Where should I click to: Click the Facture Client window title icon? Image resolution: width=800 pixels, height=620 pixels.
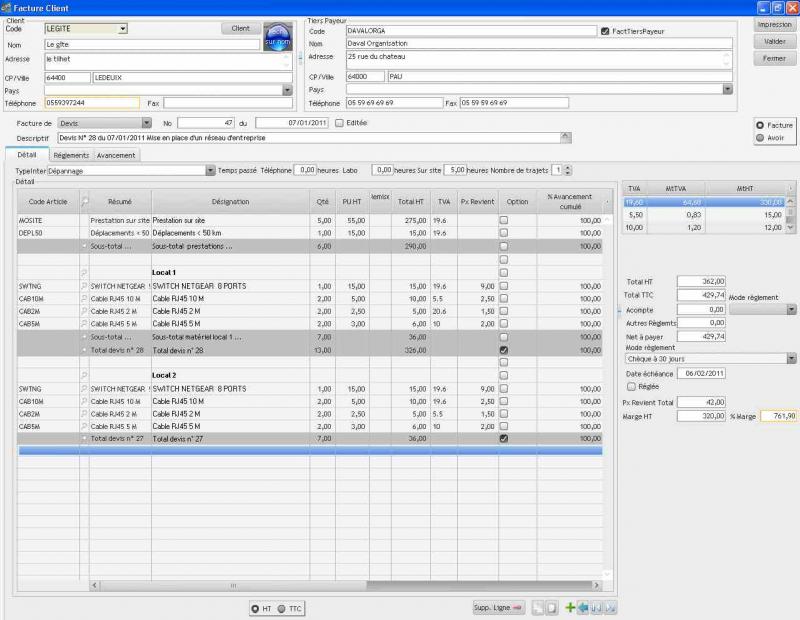click(x=6, y=8)
